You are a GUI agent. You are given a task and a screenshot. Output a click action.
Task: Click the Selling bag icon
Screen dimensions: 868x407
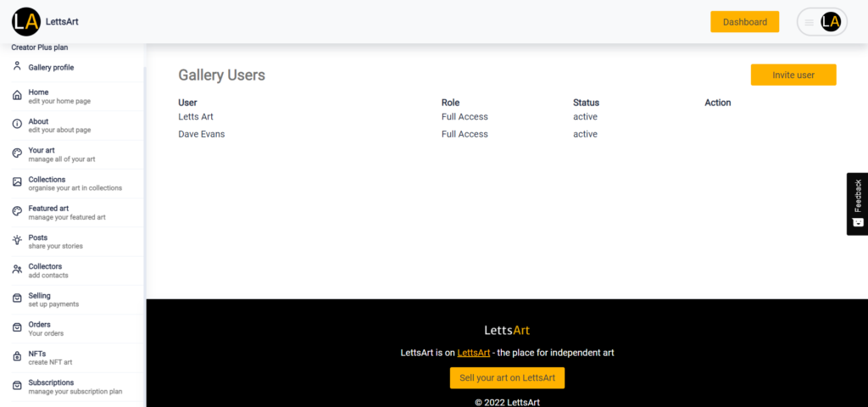[x=17, y=299]
